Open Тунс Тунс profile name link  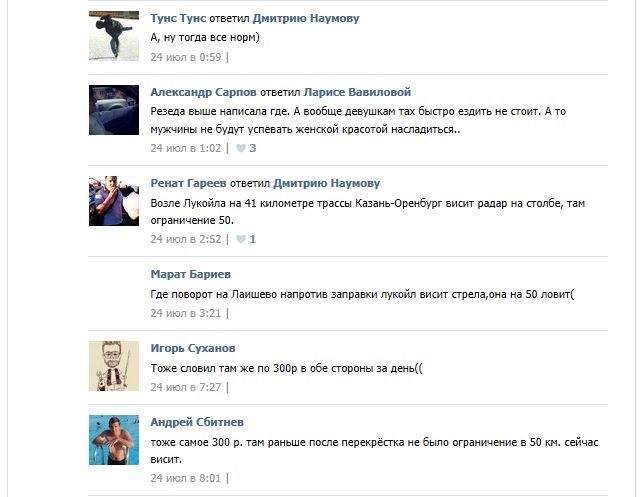178,18
